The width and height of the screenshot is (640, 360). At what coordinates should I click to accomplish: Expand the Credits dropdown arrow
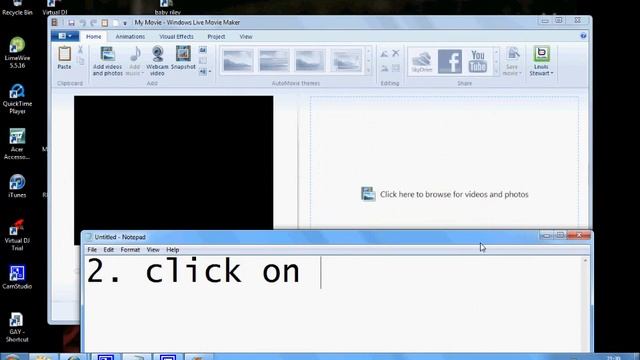pos(210,72)
